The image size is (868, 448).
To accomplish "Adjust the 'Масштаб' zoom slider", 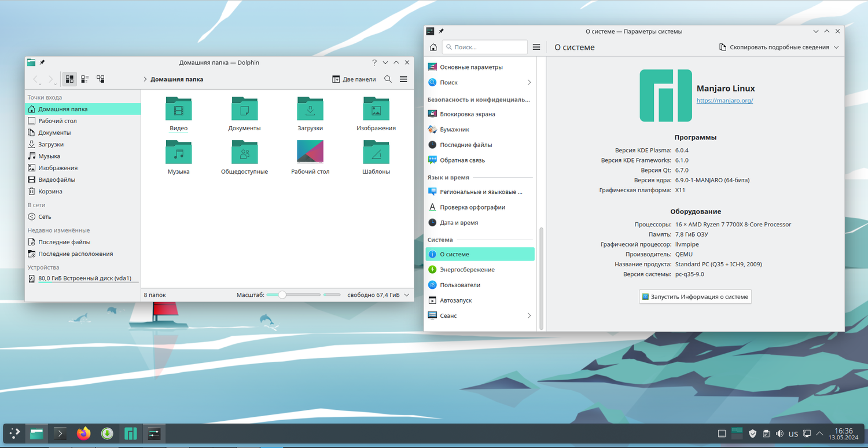I will (x=282, y=295).
